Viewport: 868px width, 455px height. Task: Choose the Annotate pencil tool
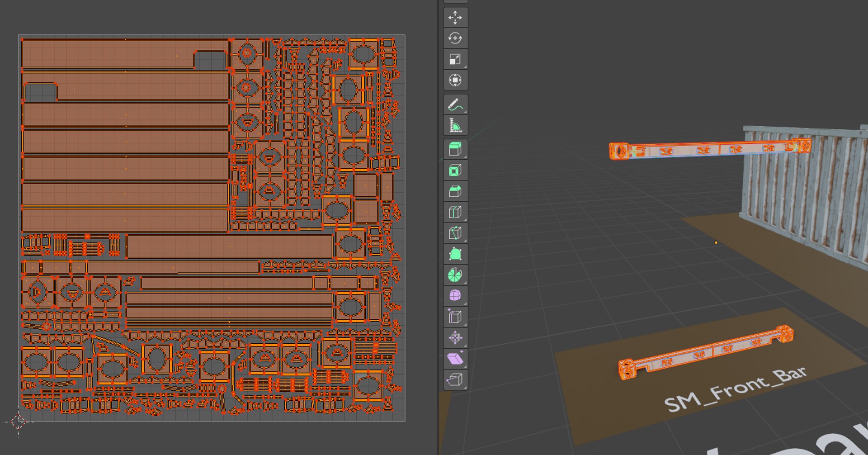point(455,104)
